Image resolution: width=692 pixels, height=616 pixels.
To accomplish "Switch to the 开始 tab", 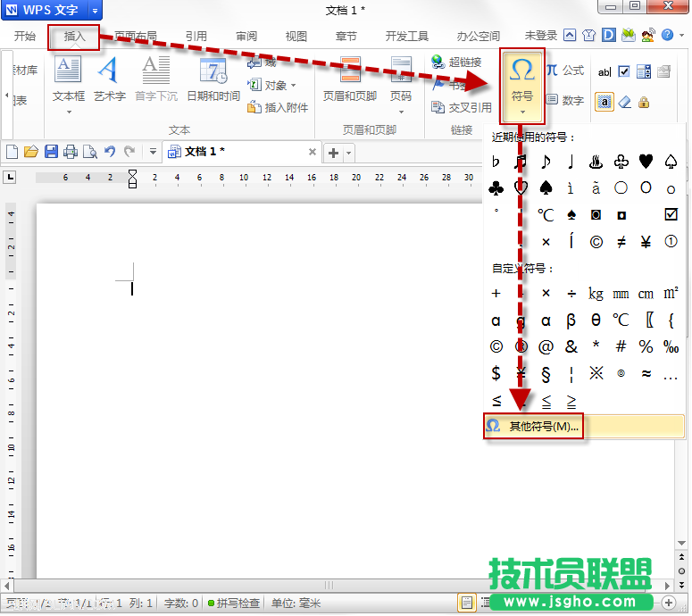I will (x=25, y=37).
